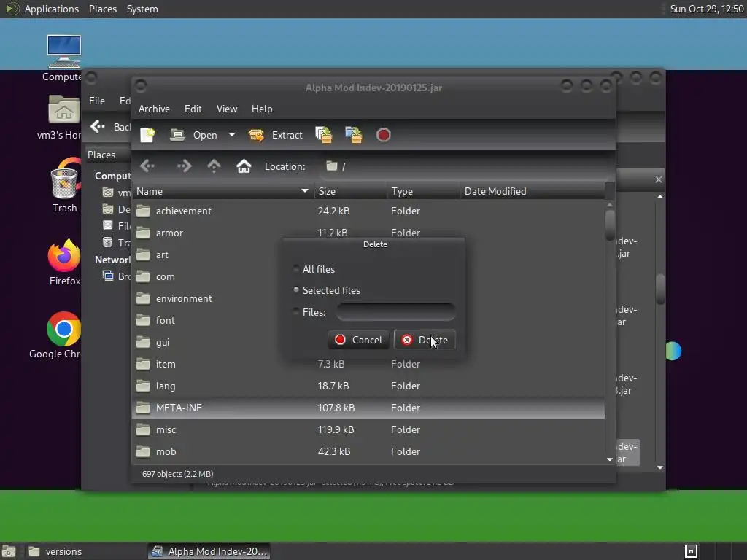Viewport: 747px width, 560px height.
Task: Go back using archive navigation arrow
Action: (147, 166)
